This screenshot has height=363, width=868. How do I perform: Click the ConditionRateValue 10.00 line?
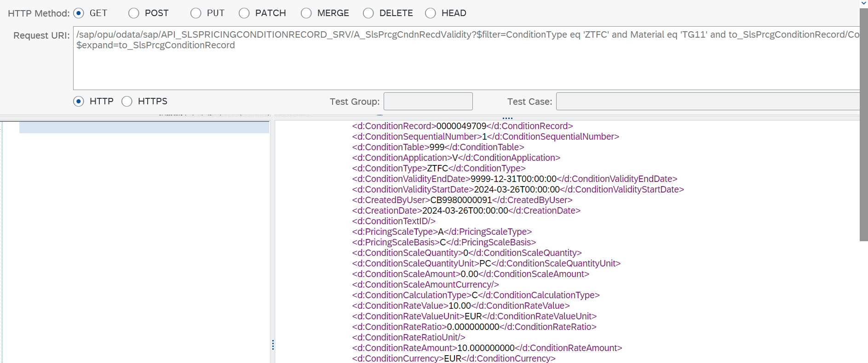pos(461,306)
